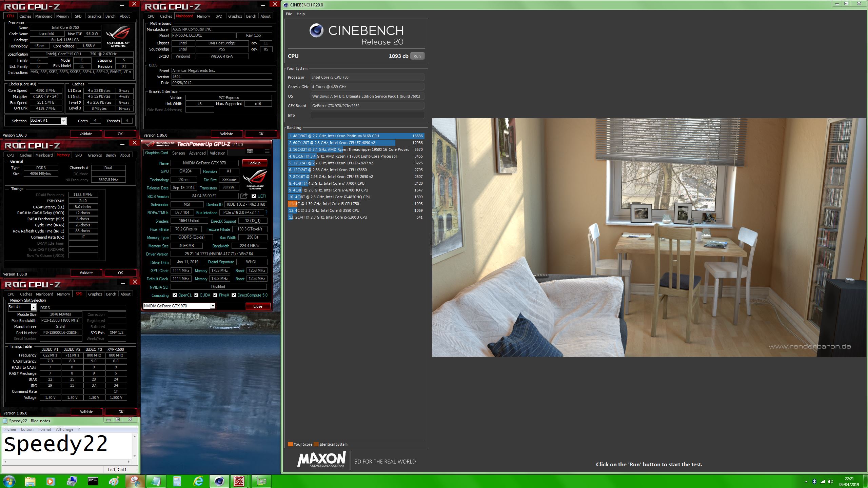868x488 pixels.
Task: Click Close button in GPU-Z
Action: (258, 306)
